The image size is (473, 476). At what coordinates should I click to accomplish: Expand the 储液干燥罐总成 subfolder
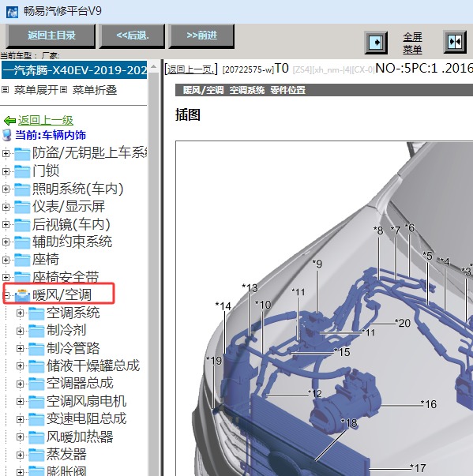tap(20, 365)
